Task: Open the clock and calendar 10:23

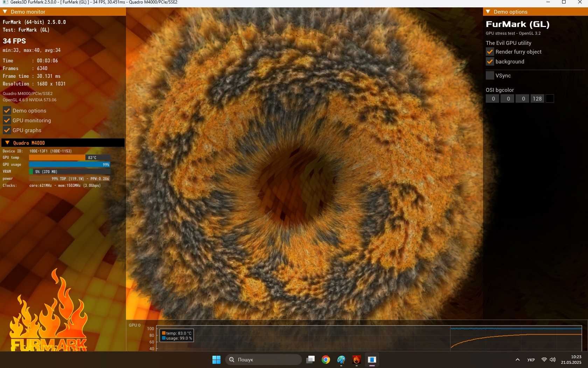Action: tap(571, 360)
